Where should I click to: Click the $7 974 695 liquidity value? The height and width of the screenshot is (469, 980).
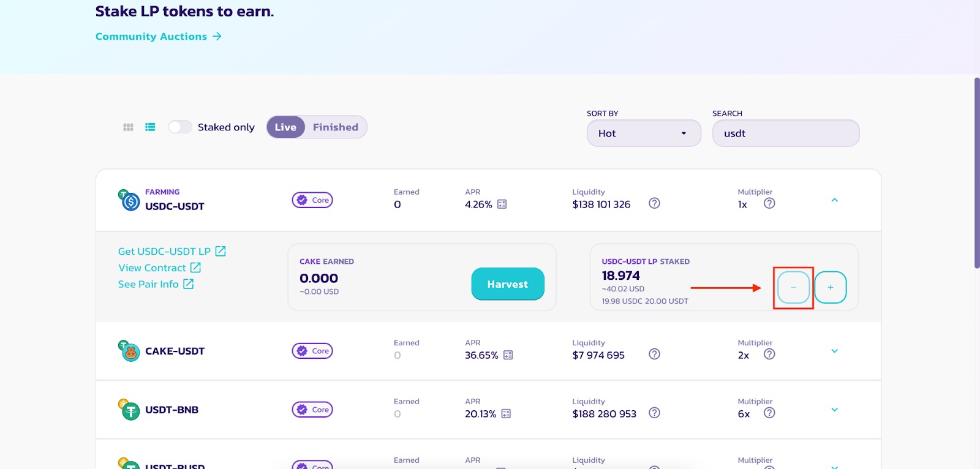click(x=598, y=355)
